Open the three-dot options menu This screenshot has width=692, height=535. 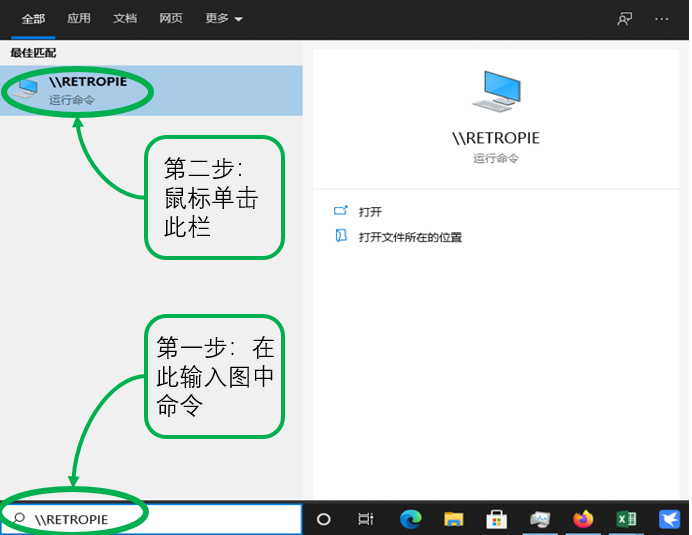click(661, 19)
